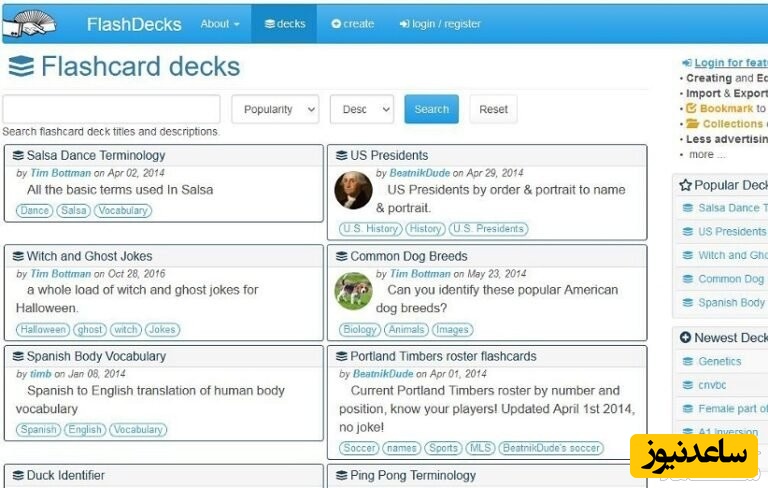Focus the deck search text field

pyautogui.click(x=111, y=109)
